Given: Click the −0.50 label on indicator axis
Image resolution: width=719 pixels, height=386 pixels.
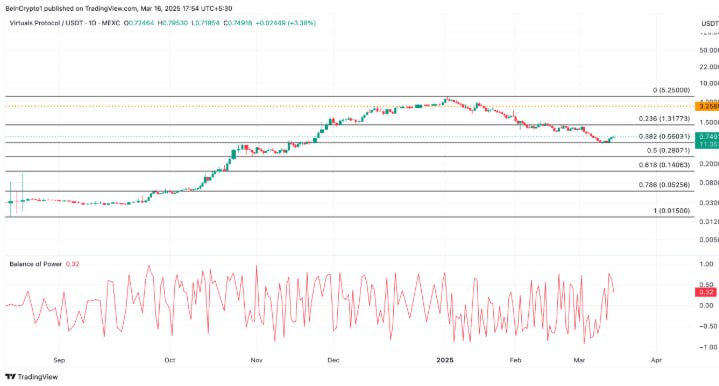Looking at the screenshot, I should tap(708, 326).
